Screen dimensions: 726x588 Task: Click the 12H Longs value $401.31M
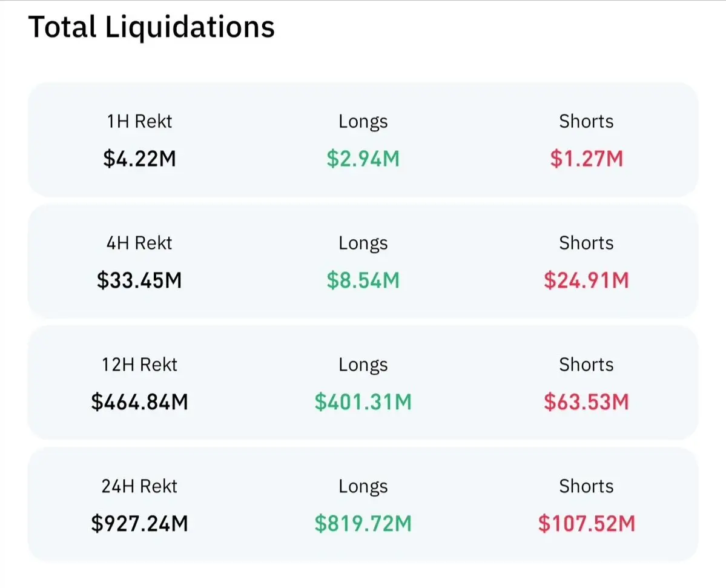click(x=363, y=402)
